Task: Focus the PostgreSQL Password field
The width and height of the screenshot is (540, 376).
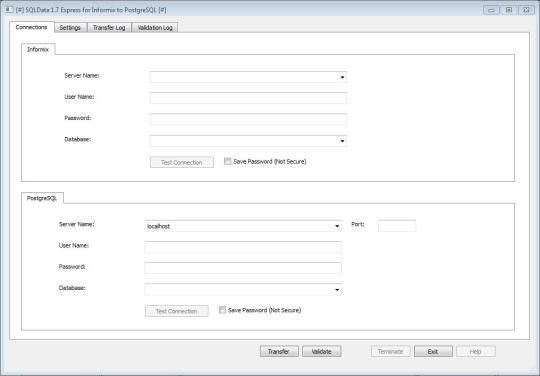Action: (x=243, y=268)
